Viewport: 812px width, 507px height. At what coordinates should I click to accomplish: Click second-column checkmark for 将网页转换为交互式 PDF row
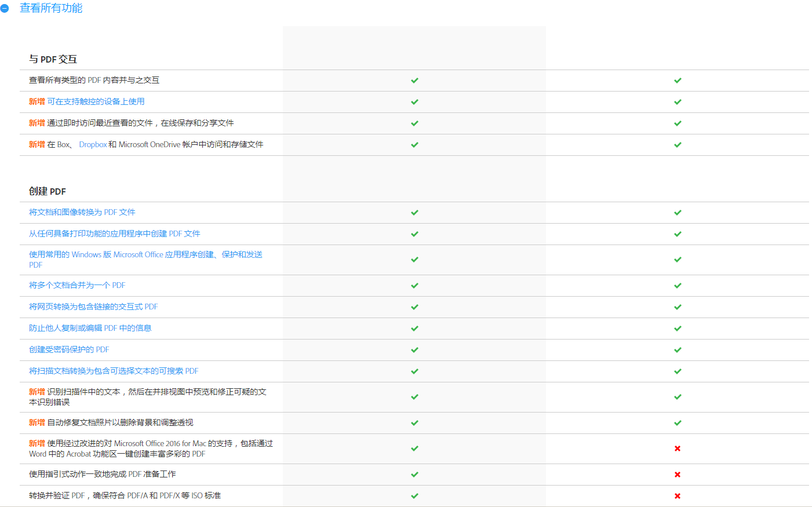tap(678, 307)
